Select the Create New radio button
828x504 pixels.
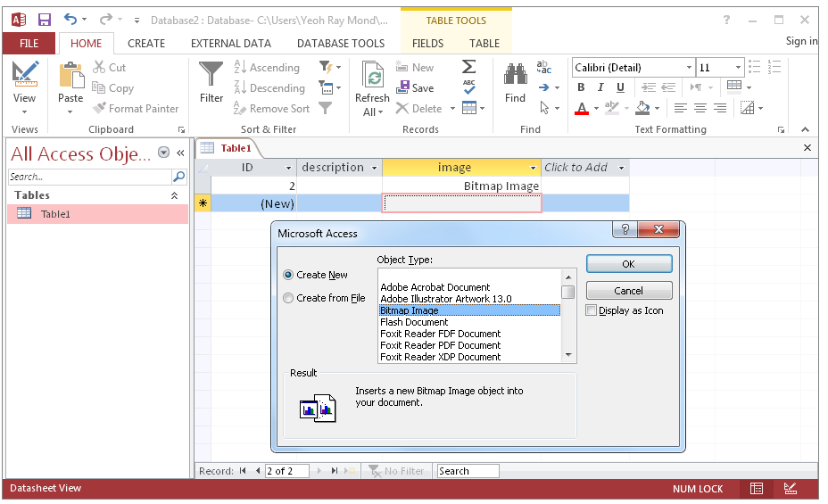pyautogui.click(x=288, y=275)
